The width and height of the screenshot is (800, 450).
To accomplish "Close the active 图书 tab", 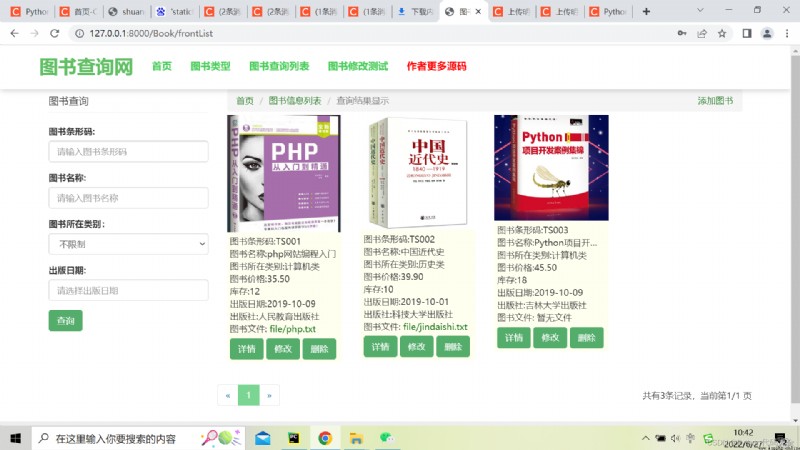I will tap(478, 11).
